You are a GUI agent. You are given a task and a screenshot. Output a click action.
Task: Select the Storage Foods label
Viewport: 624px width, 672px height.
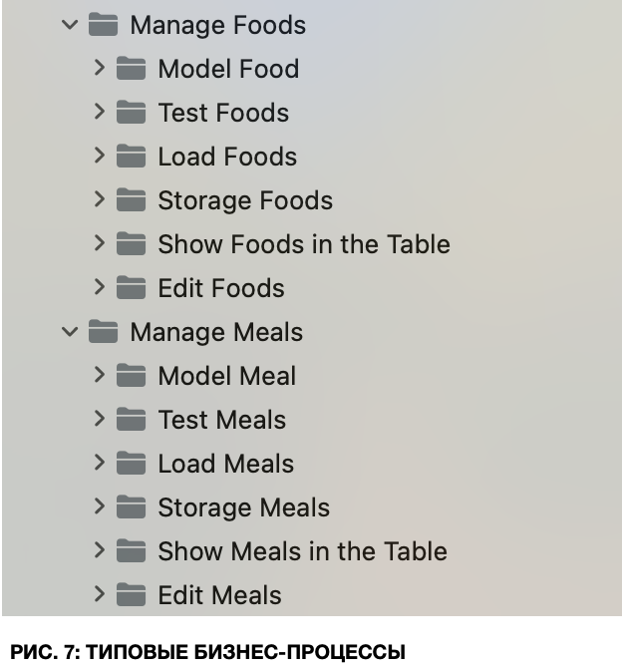(245, 200)
